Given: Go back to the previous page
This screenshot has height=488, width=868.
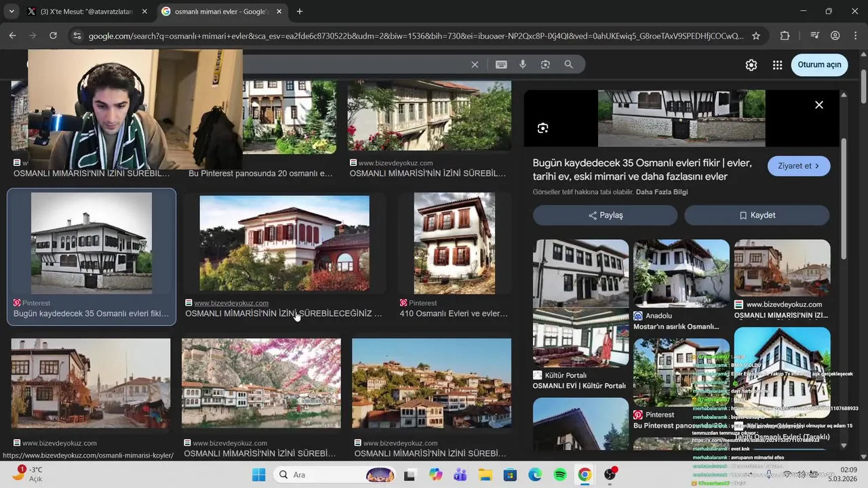Looking at the screenshot, I should point(12,36).
